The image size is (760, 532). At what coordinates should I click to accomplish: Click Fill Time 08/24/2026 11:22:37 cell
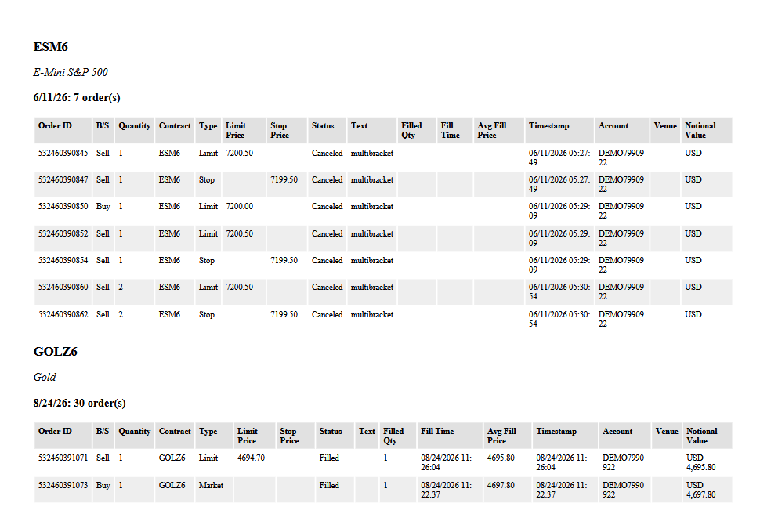point(446,490)
